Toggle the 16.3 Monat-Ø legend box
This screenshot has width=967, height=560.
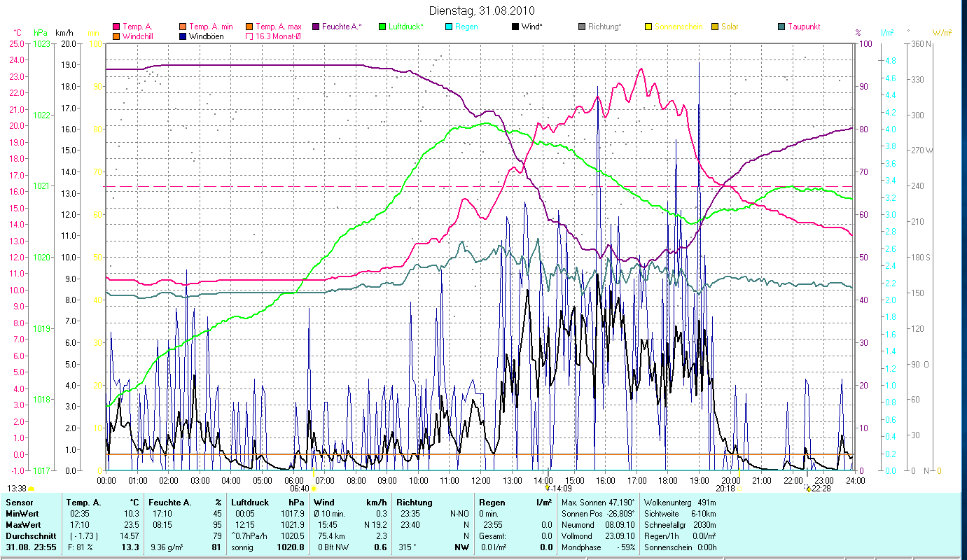(250, 36)
